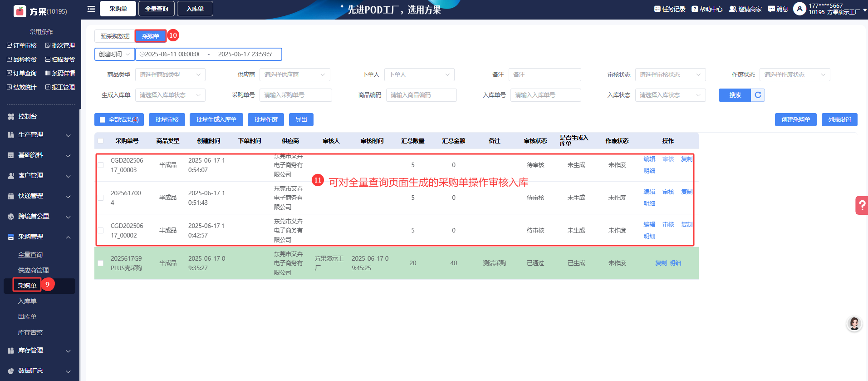Click the 批量审核 button

167,120
